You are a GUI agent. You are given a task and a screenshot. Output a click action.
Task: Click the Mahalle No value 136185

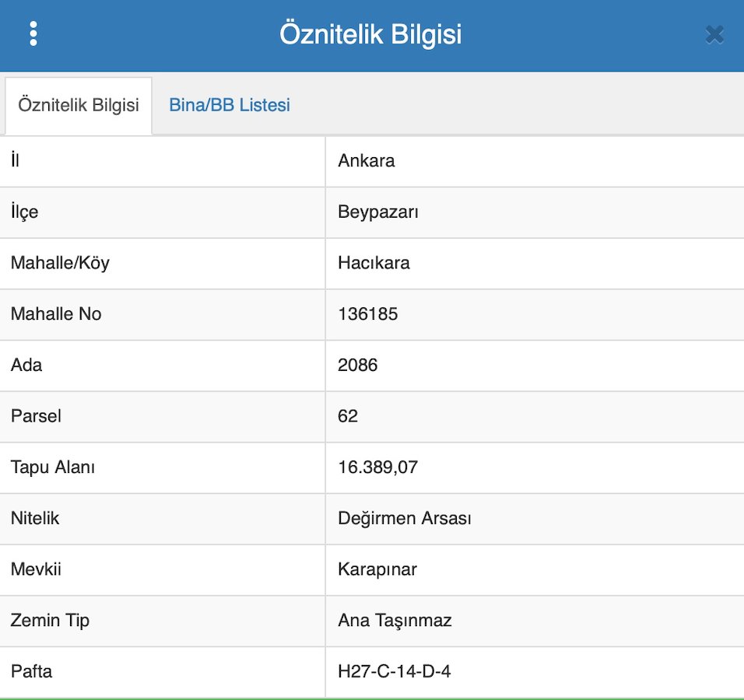[368, 314]
